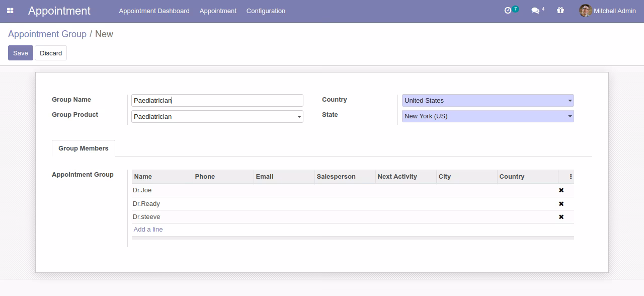Select the Group Members tab
This screenshot has width=644, height=296.
click(84, 149)
